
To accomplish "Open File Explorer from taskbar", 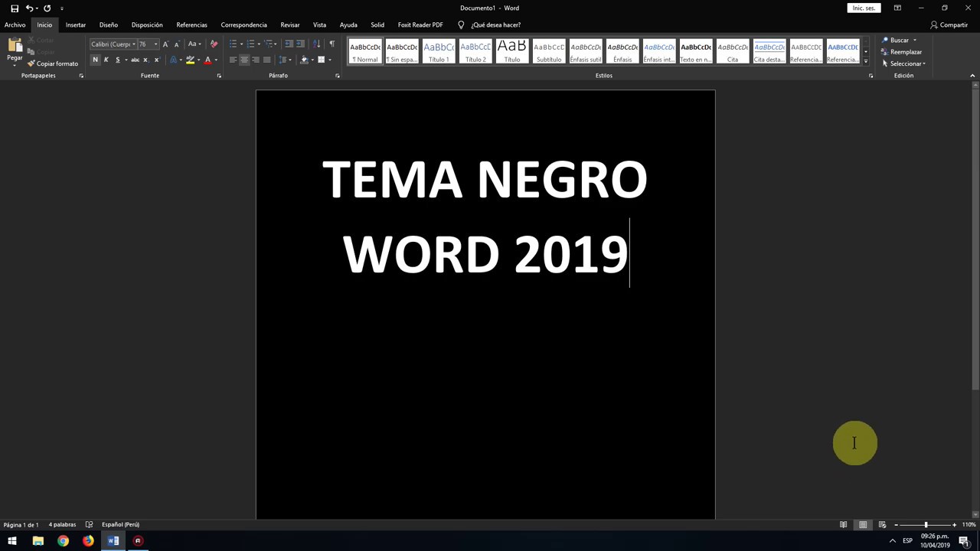I will (x=38, y=541).
